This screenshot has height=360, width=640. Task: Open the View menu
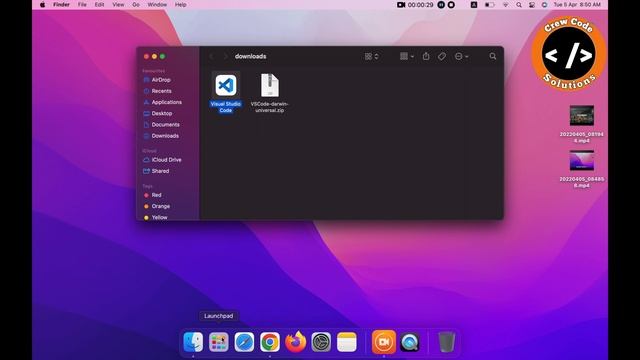[x=118, y=4]
